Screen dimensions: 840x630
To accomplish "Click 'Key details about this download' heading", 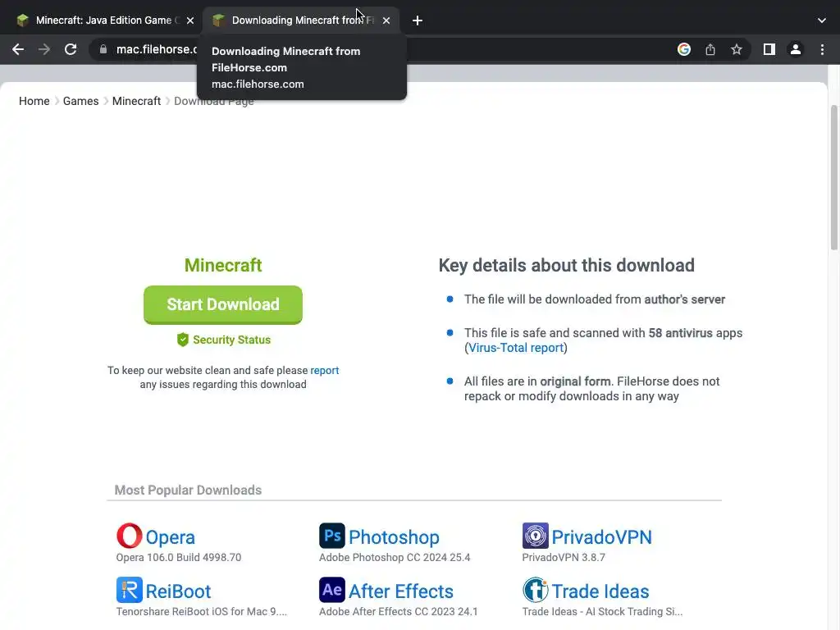I will click(566, 265).
